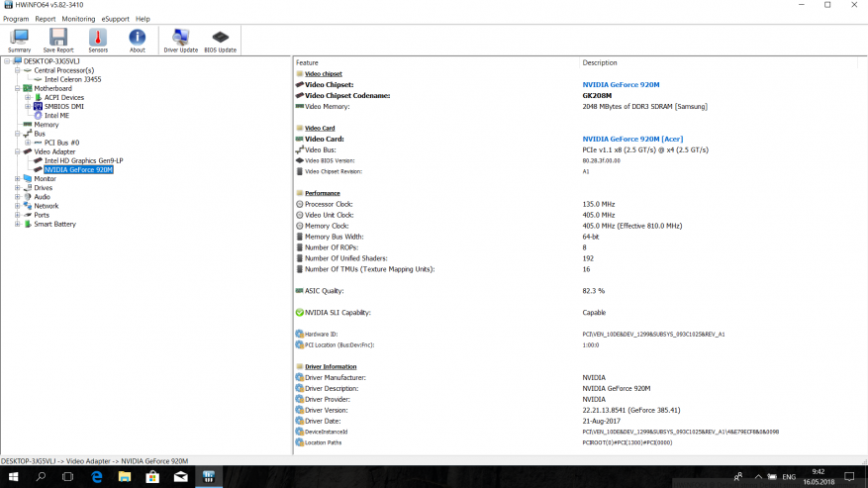Expand the ACPI Devices node

pyautogui.click(x=28, y=97)
